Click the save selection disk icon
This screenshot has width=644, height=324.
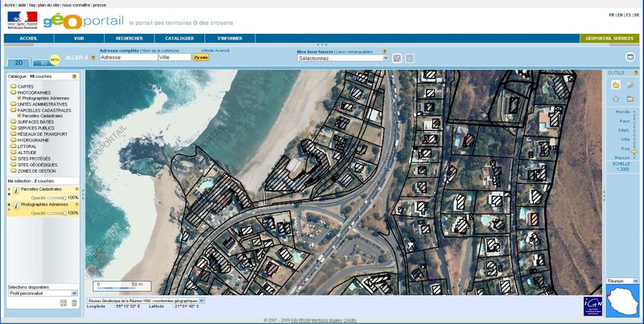pyautogui.click(x=64, y=302)
